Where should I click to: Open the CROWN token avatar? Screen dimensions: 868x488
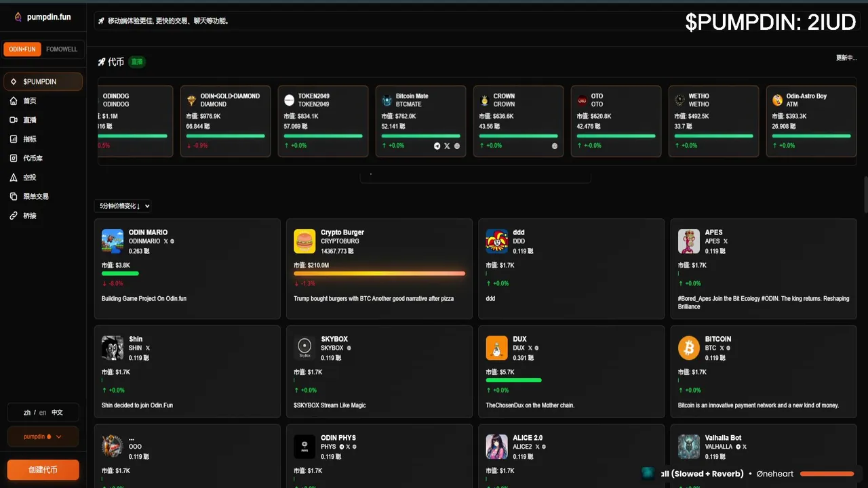coord(484,100)
